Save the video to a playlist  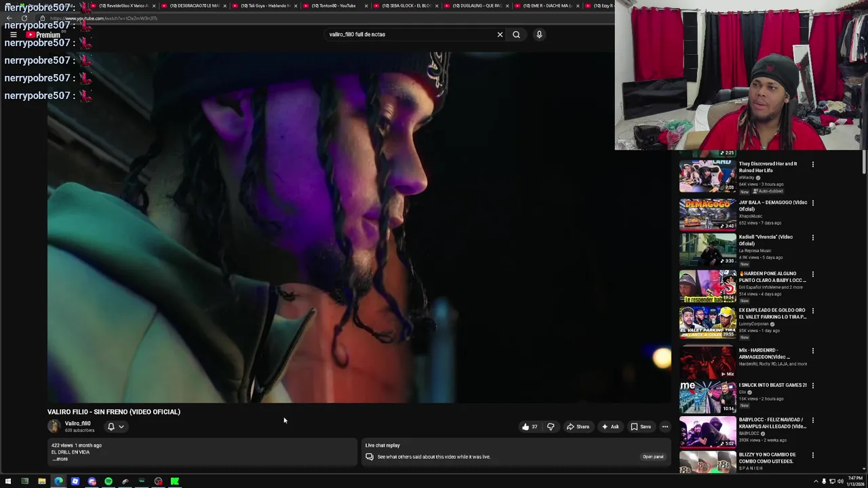coord(640,427)
